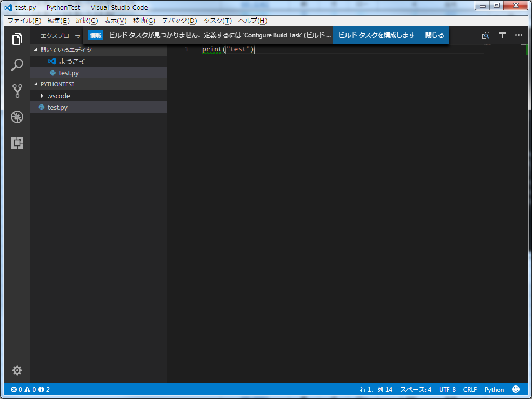Open the 表示(V) menu
This screenshot has height=399, width=532.
pos(115,21)
